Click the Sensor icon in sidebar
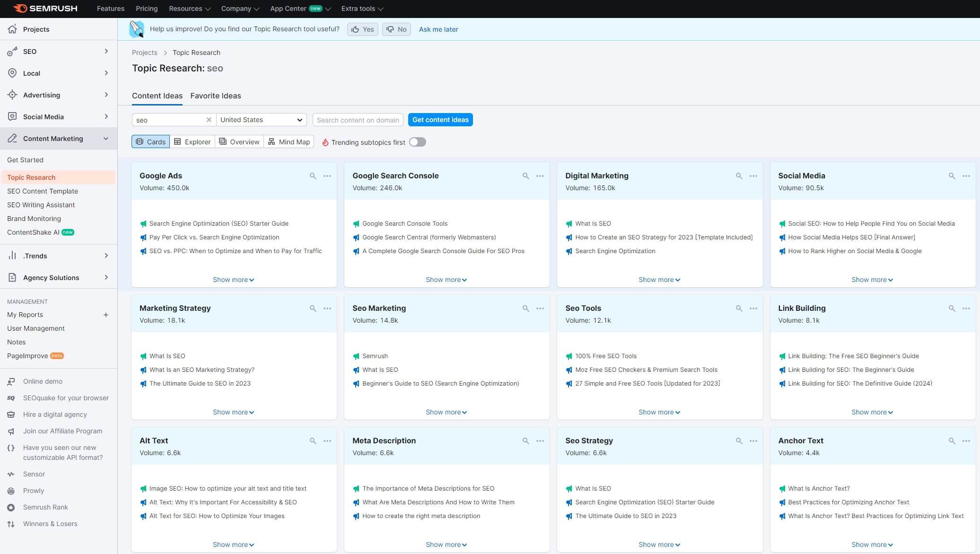The image size is (980, 554). tap(11, 474)
